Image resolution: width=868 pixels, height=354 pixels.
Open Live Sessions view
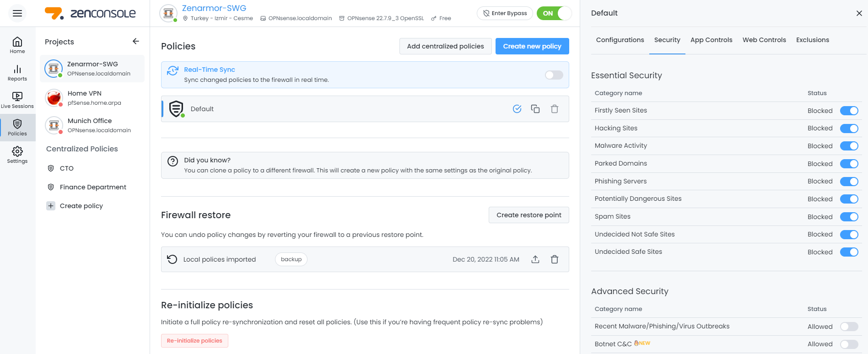coord(17,100)
